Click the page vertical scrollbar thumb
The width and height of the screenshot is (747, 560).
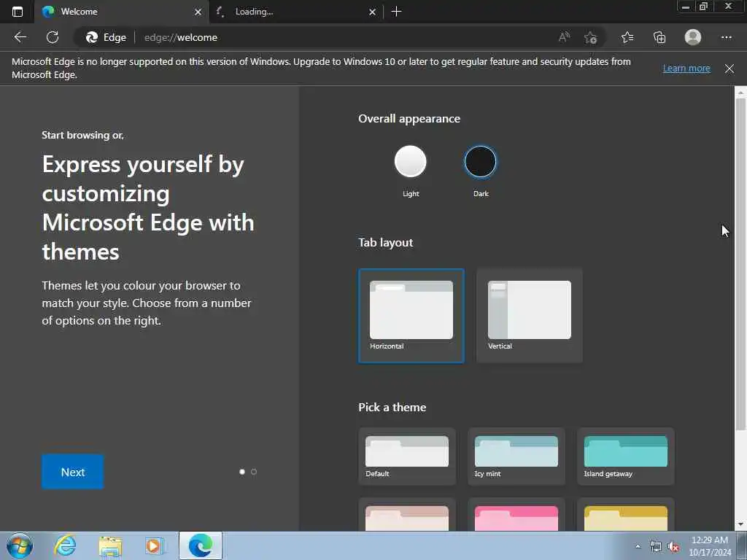point(740,264)
